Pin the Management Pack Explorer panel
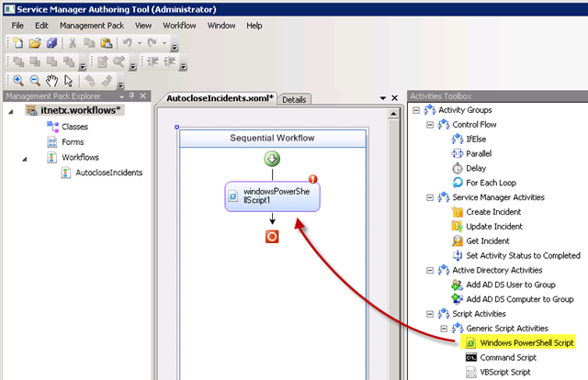This screenshot has height=380, width=588. click(133, 95)
